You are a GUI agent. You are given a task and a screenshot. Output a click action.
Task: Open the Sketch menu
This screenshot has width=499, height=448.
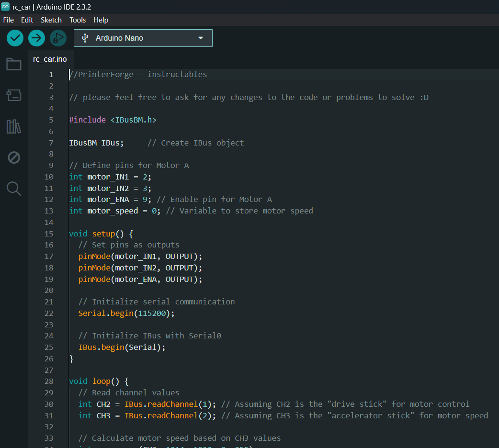51,20
